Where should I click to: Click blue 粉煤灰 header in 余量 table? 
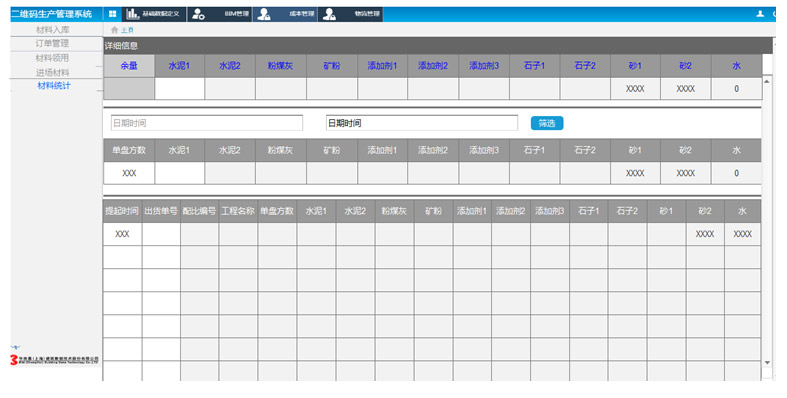click(281, 66)
